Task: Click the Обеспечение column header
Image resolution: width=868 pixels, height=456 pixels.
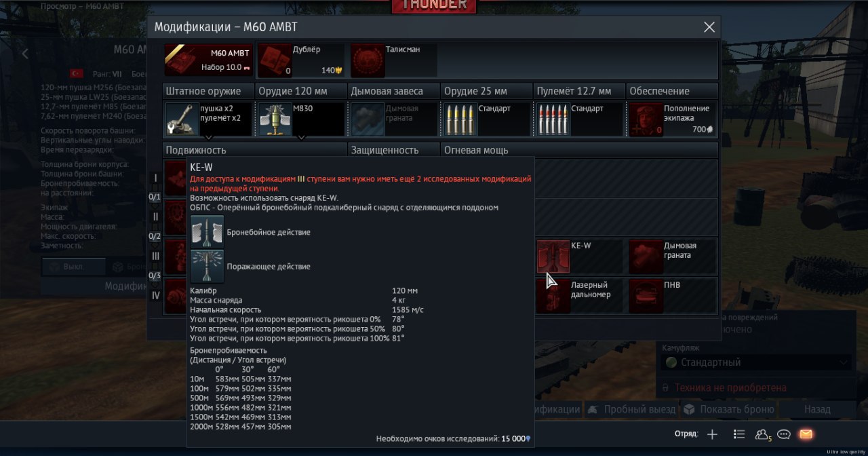Action: click(672, 91)
